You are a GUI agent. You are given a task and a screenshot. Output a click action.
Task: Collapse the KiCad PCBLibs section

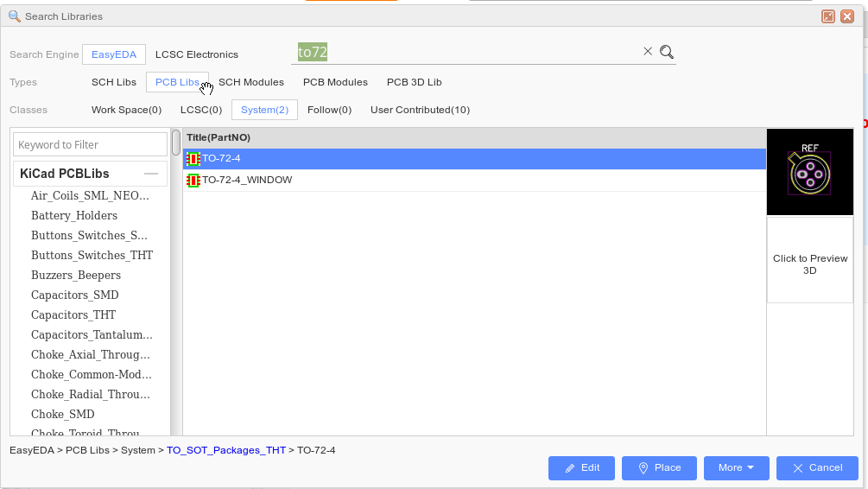click(x=151, y=174)
